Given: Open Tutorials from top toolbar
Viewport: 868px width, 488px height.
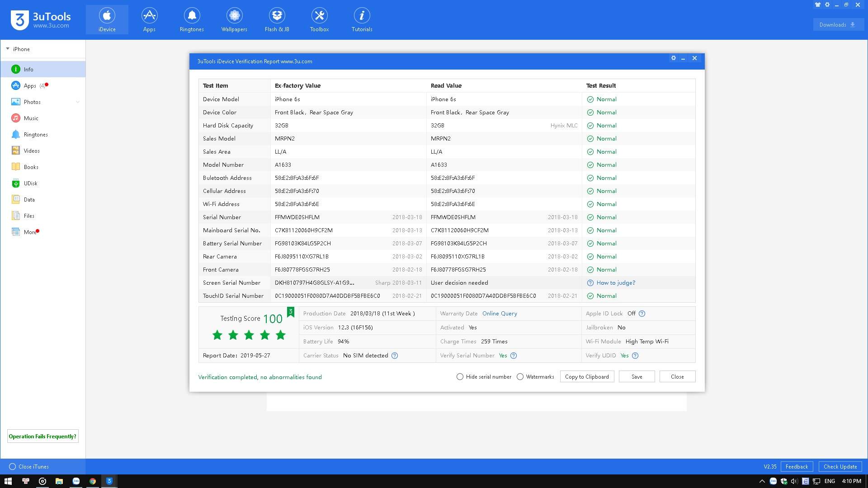Looking at the screenshot, I should pyautogui.click(x=362, y=20).
